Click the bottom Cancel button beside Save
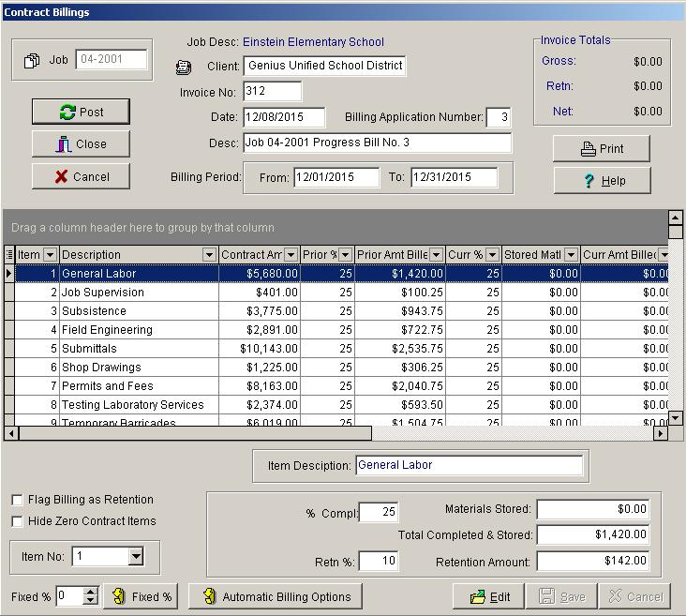The height and width of the screenshot is (616, 686). (x=634, y=596)
